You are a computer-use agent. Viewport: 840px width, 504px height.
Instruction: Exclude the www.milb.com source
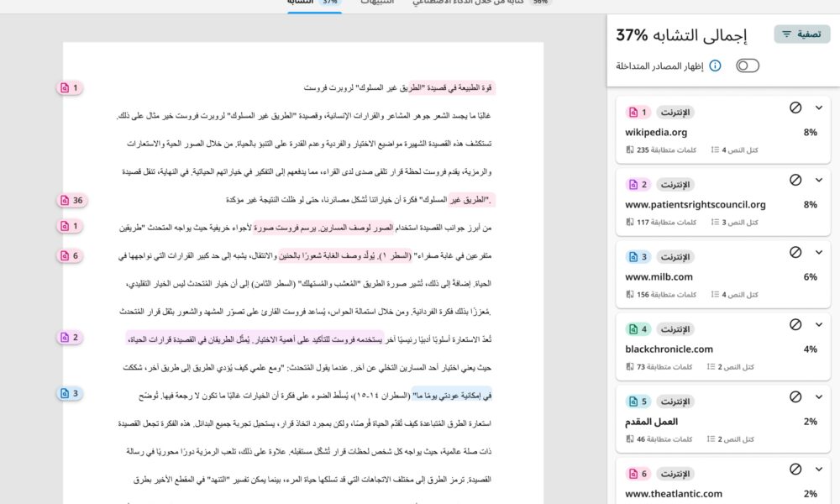795,252
